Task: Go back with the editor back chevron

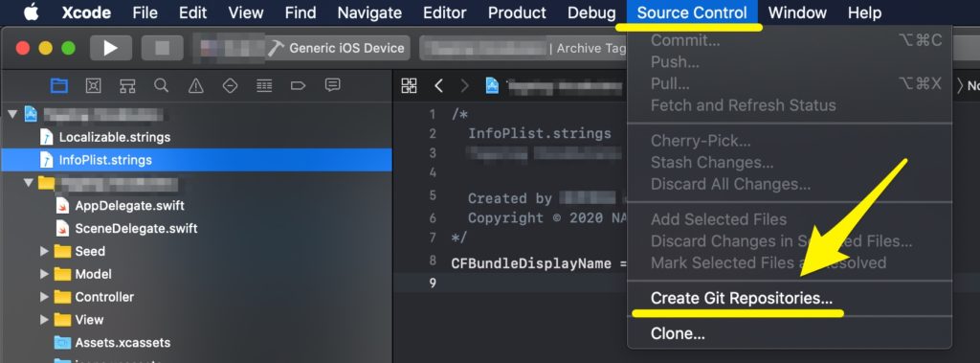Action: [438, 86]
